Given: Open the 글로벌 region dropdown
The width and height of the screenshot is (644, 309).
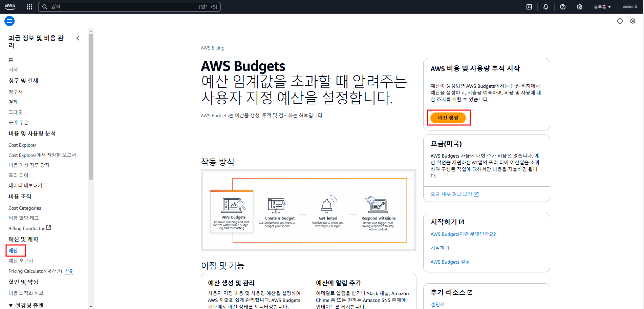Looking at the screenshot, I should pos(602,7).
